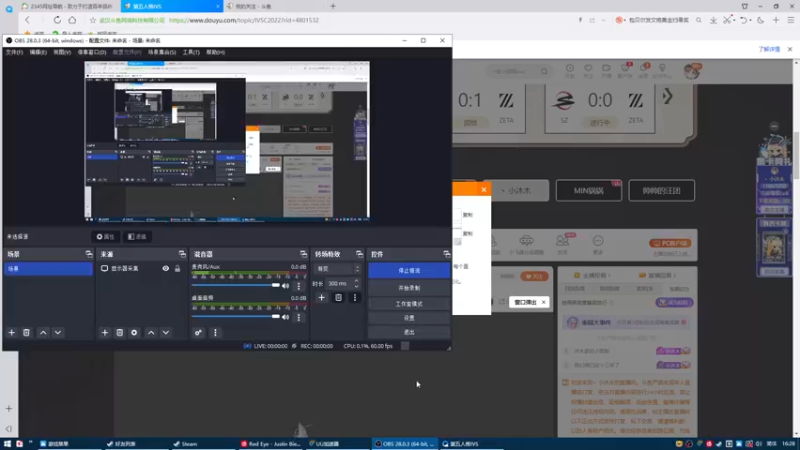Undock the Scene Transitions panel with the float icon

point(359,254)
